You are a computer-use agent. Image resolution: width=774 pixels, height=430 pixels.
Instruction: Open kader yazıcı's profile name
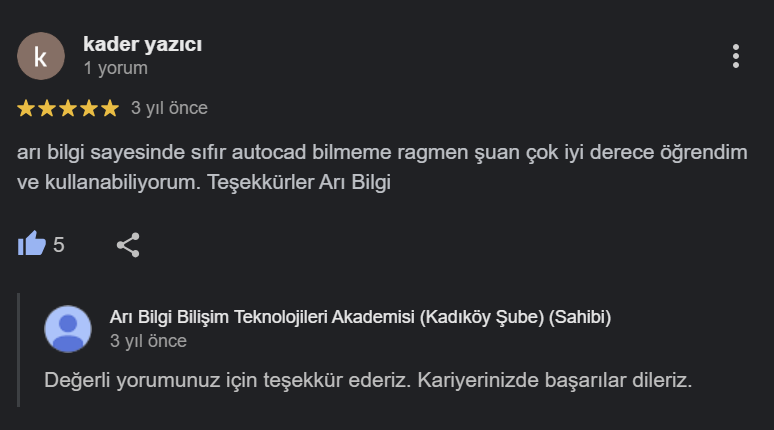142,45
